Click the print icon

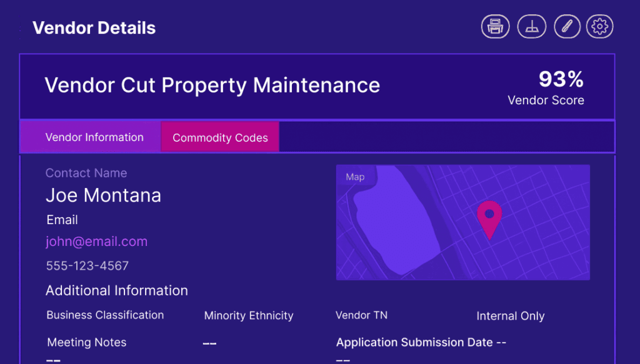coord(495,27)
